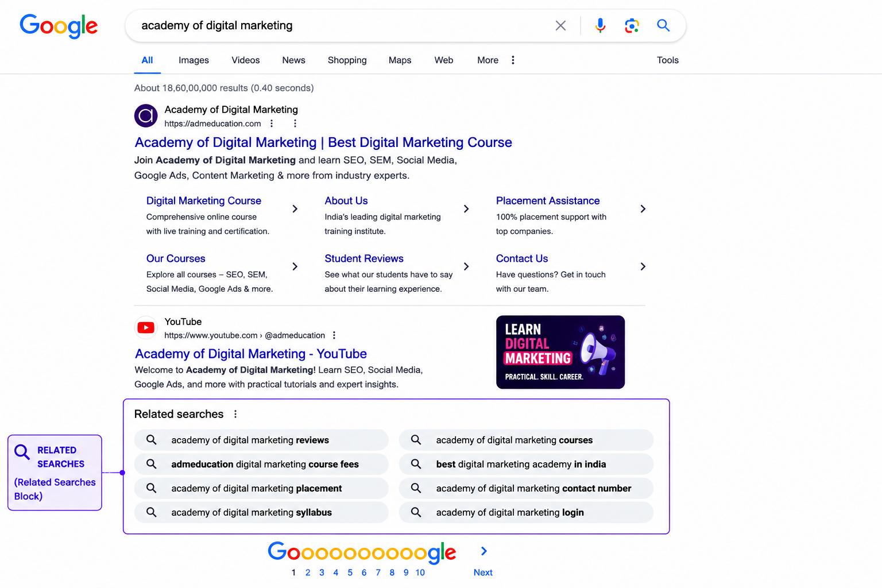
Task: Click the Next page link
Action: pos(483,572)
